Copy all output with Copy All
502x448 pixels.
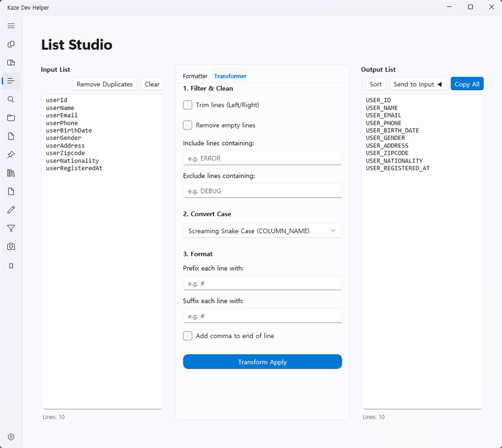[x=467, y=84]
